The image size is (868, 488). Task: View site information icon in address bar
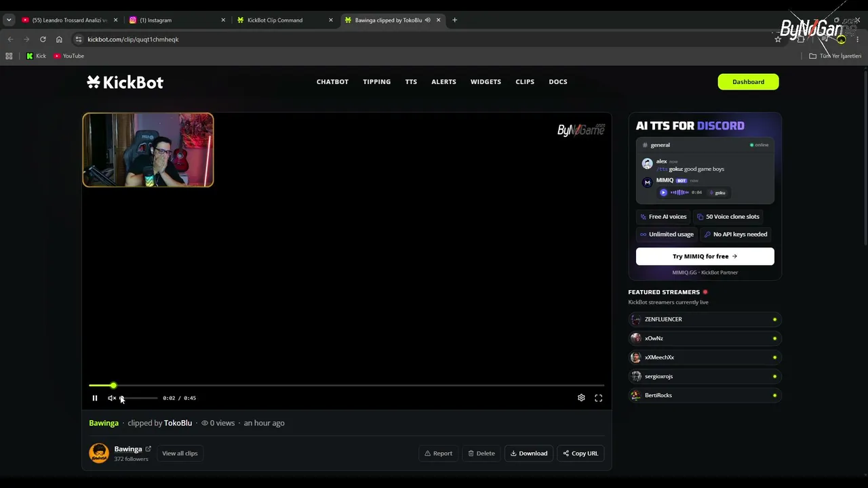pyautogui.click(x=79, y=39)
